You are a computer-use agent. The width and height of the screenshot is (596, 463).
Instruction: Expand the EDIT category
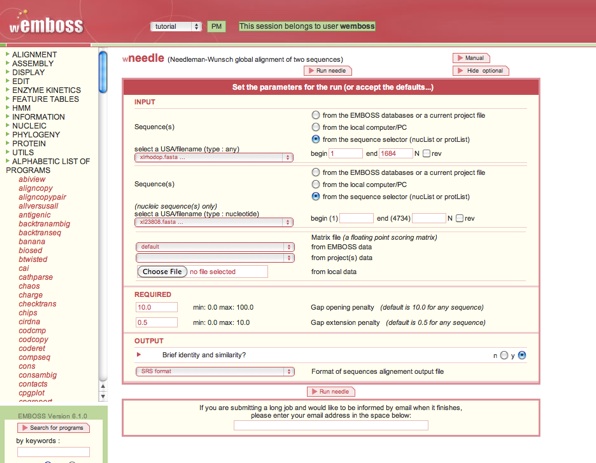tap(21, 81)
